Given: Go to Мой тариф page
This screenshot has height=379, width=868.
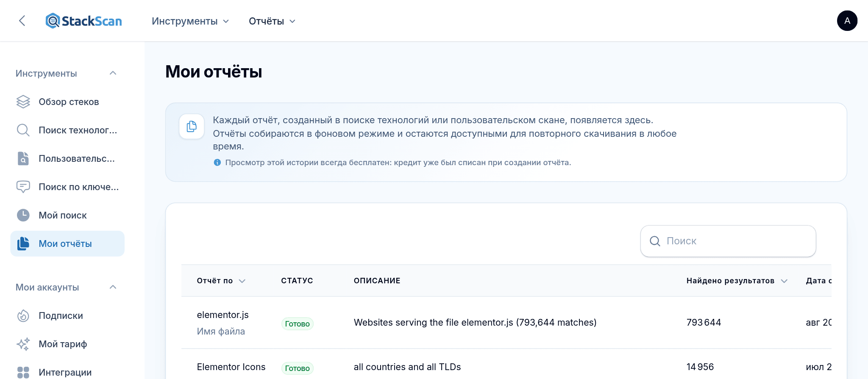Looking at the screenshot, I should [x=67, y=344].
